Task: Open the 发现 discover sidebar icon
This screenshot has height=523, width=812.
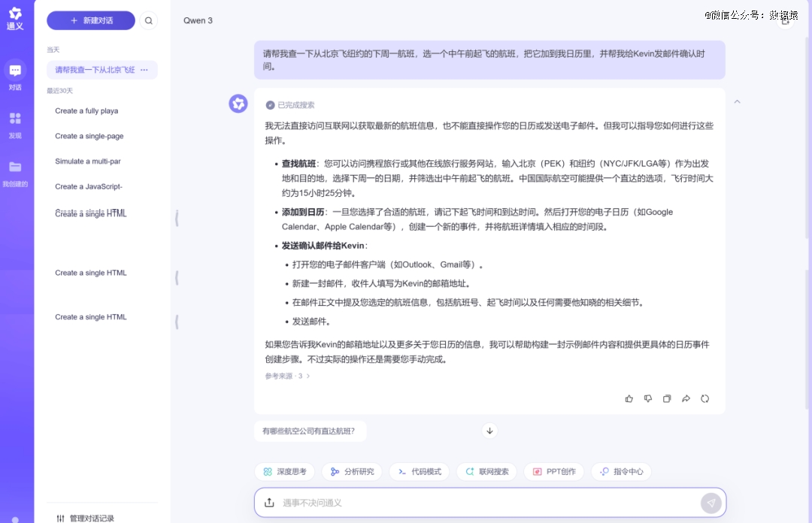Action: click(x=15, y=119)
